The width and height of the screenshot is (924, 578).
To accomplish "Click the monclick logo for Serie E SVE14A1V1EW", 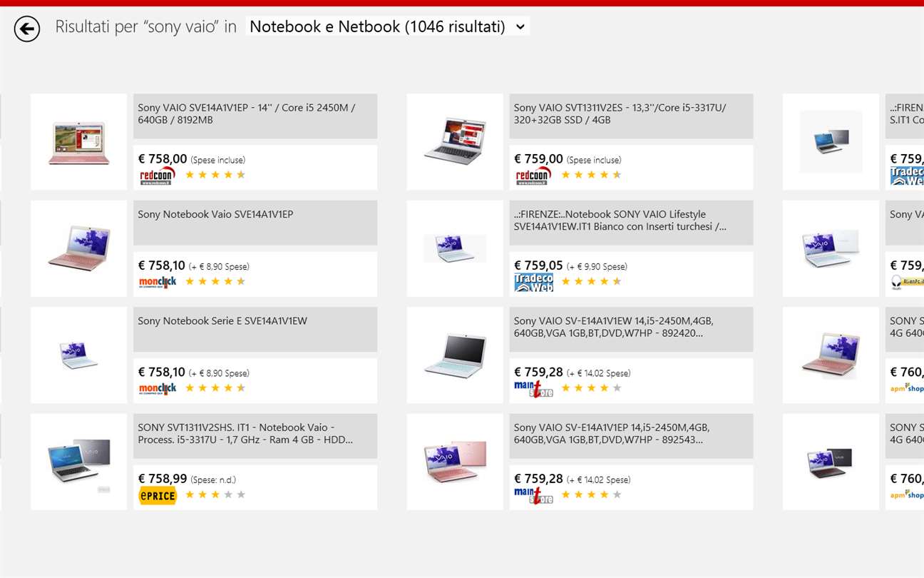I will point(158,388).
